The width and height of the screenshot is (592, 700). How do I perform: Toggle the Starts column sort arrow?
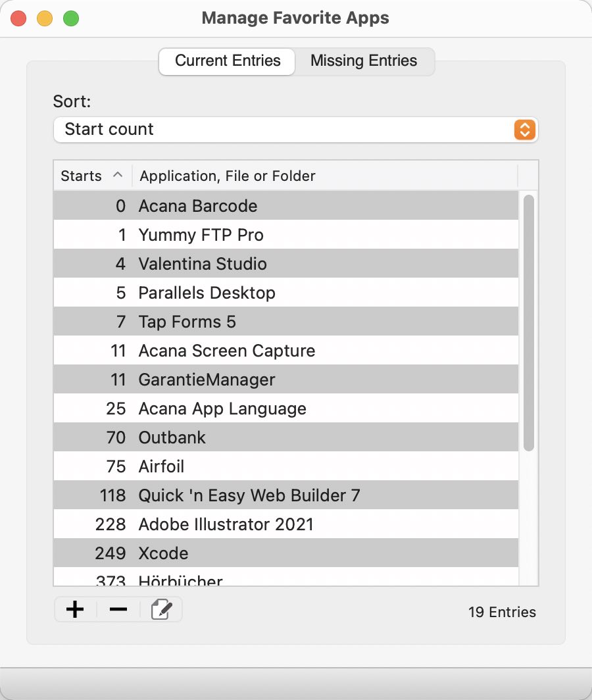(118, 175)
